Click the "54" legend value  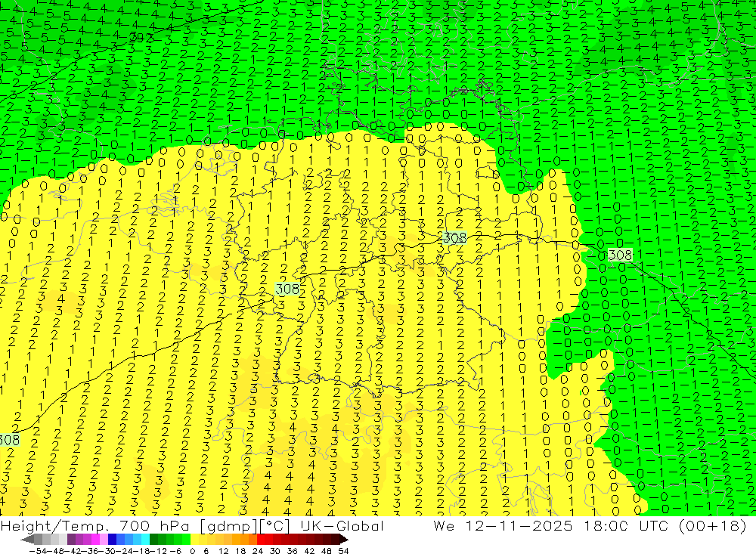tap(343, 551)
